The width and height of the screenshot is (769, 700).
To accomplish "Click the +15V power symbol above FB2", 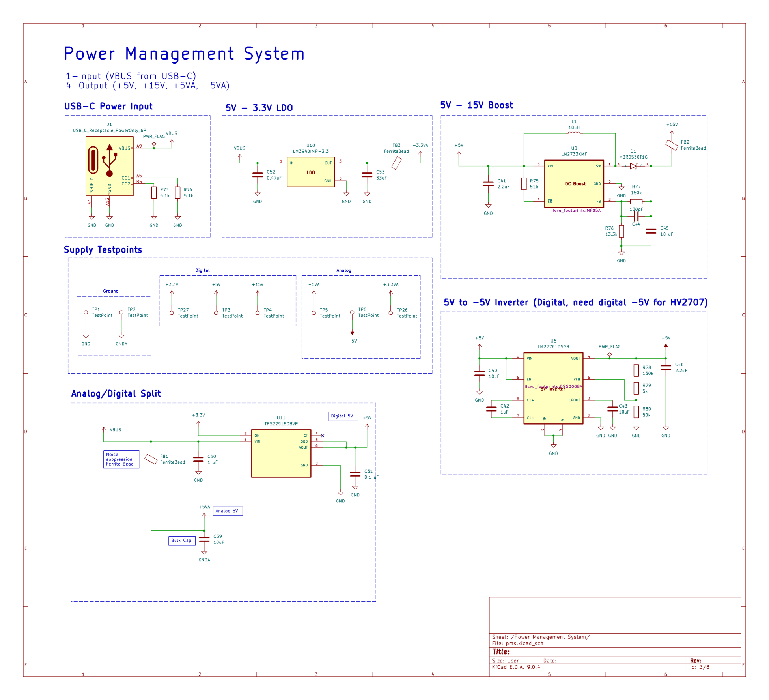I will (x=672, y=133).
